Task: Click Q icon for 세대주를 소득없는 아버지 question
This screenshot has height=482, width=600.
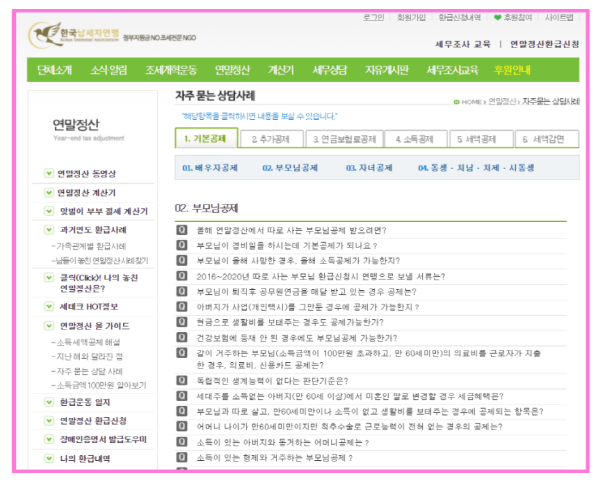Action: pyautogui.click(x=181, y=396)
